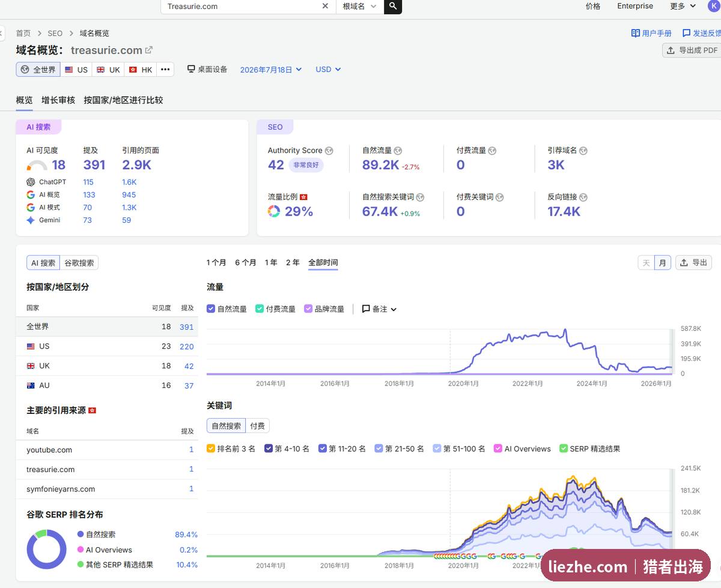
Task: Click the 自然流量 info icon
Action: 398,151
